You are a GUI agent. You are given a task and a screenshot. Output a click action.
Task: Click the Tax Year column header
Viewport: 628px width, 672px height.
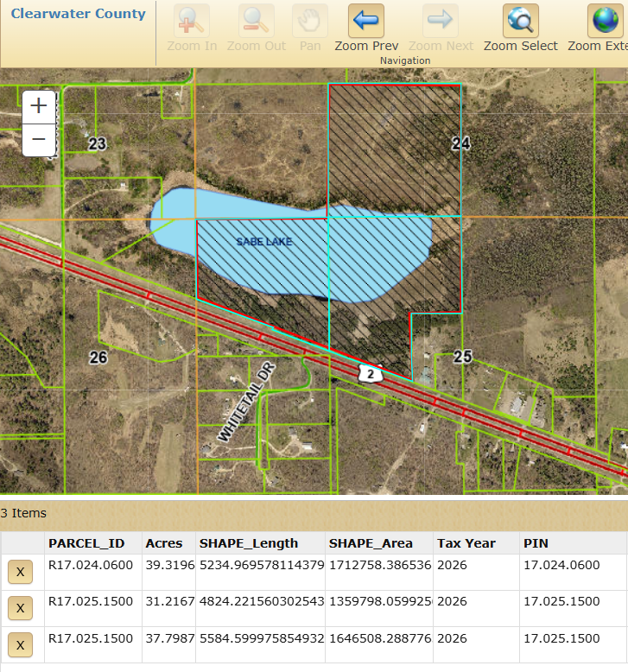click(x=466, y=543)
